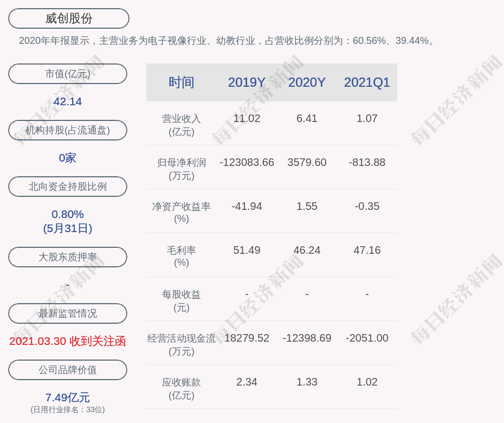Viewport: 504px width, 423px height.
Task: Select receivables value 1.33
Action: tap(307, 382)
